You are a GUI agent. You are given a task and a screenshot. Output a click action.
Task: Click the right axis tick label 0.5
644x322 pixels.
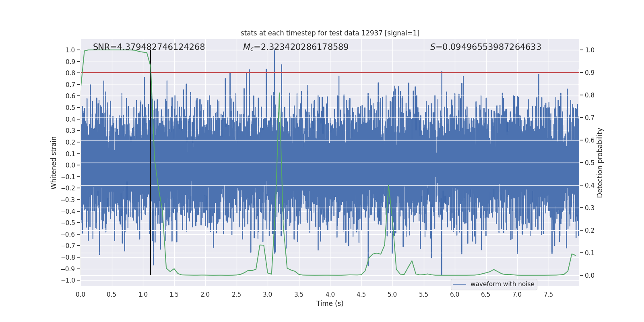tap(590, 163)
